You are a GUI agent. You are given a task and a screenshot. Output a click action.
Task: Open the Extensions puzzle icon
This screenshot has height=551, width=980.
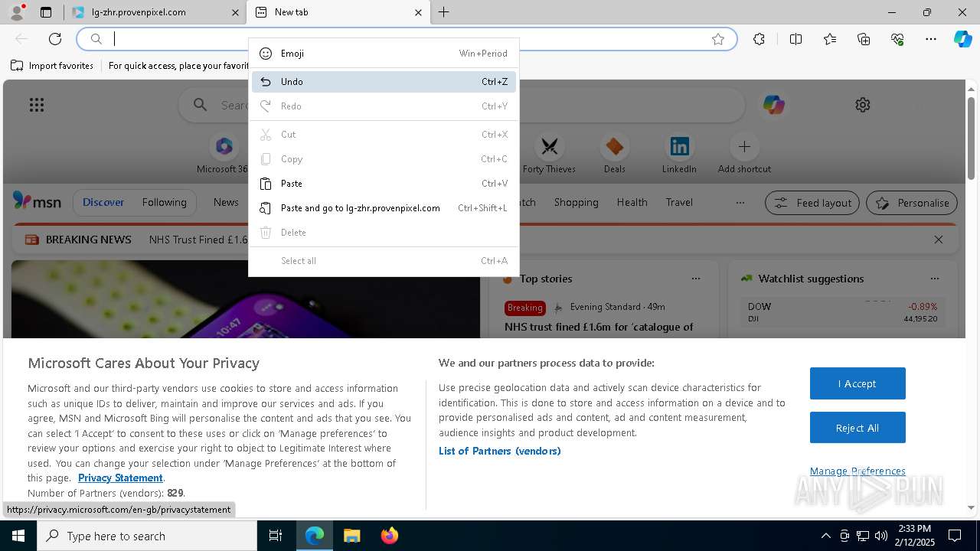tap(759, 39)
